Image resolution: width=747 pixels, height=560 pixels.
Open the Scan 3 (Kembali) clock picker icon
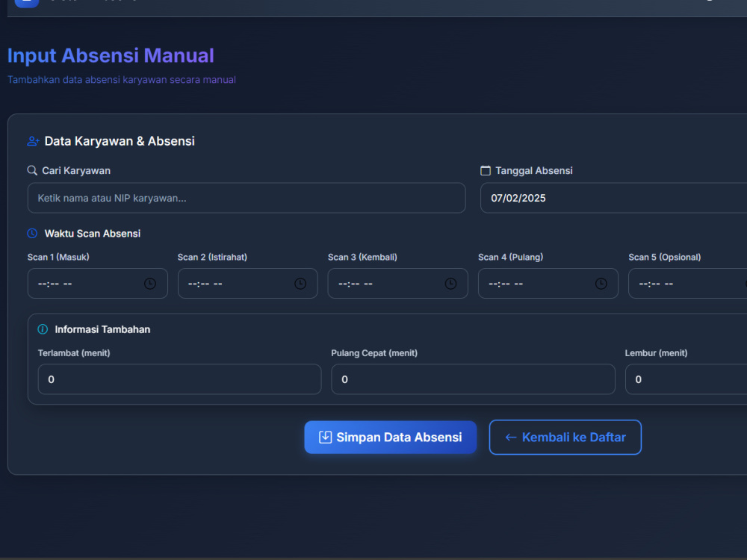pyautogui.click(x=450, y=284)
